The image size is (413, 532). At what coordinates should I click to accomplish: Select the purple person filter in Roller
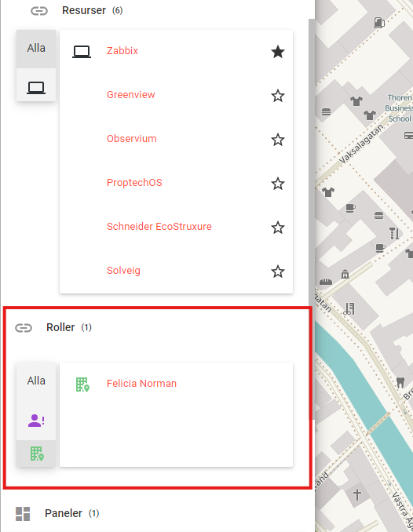point(36,421)
